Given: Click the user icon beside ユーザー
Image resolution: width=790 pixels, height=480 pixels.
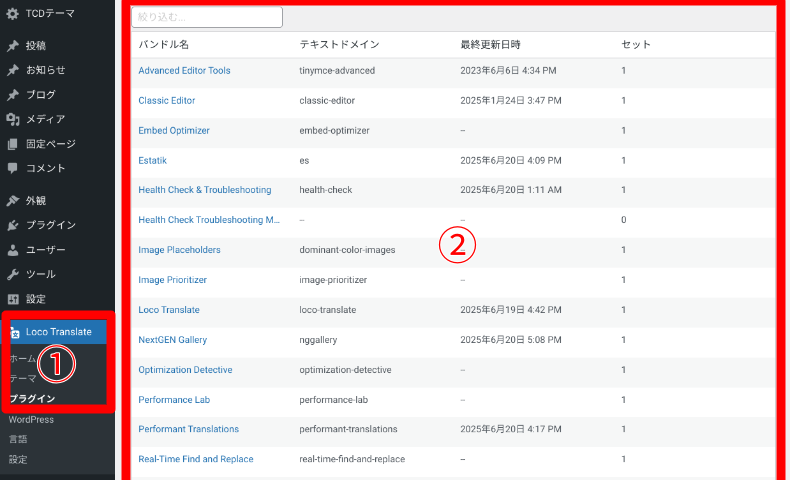Looking at the screenshot, I should (x=13, y=250).
